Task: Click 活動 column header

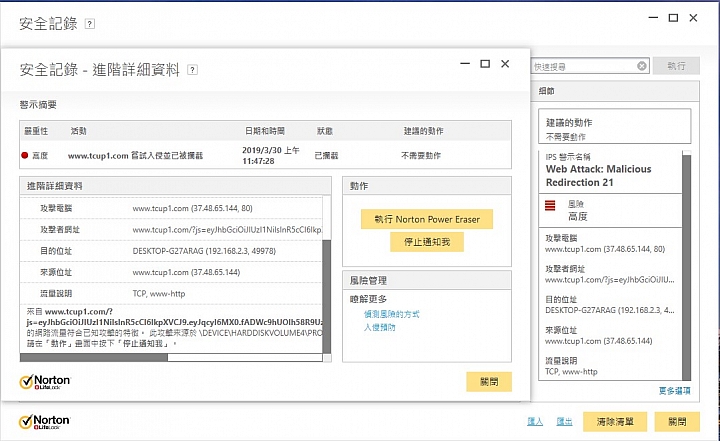Action: click(x=78, y=131)
